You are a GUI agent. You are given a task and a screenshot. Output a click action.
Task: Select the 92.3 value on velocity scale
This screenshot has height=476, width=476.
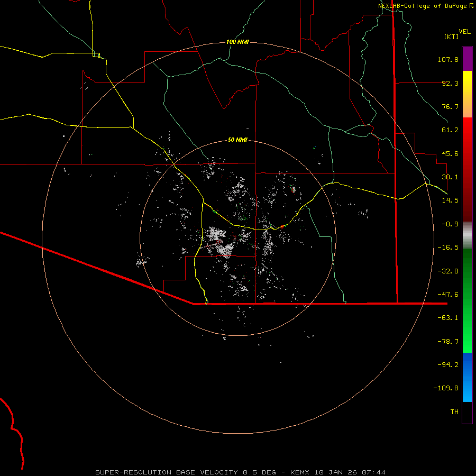[x=450, y=83]
